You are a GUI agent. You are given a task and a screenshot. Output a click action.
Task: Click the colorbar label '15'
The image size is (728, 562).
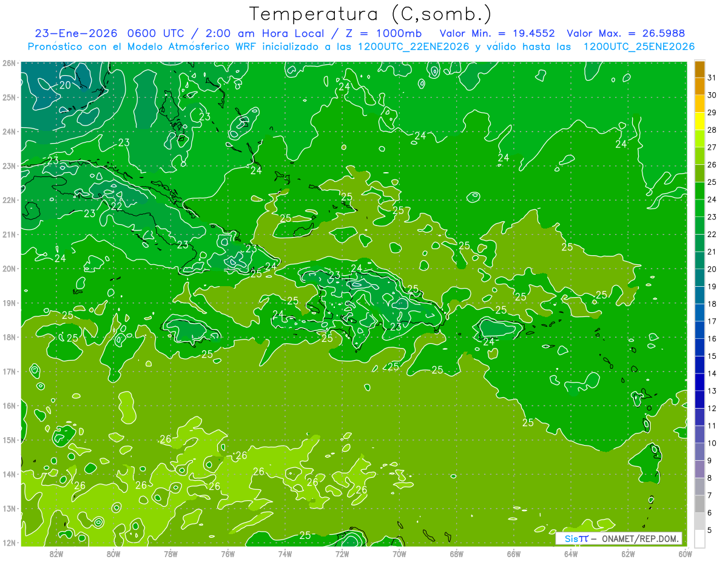[712, 356]
